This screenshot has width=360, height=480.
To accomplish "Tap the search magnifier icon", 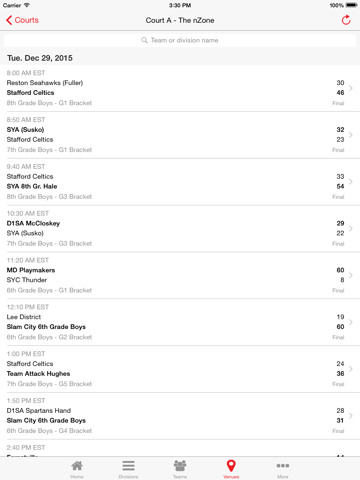I will click(144, 40).
